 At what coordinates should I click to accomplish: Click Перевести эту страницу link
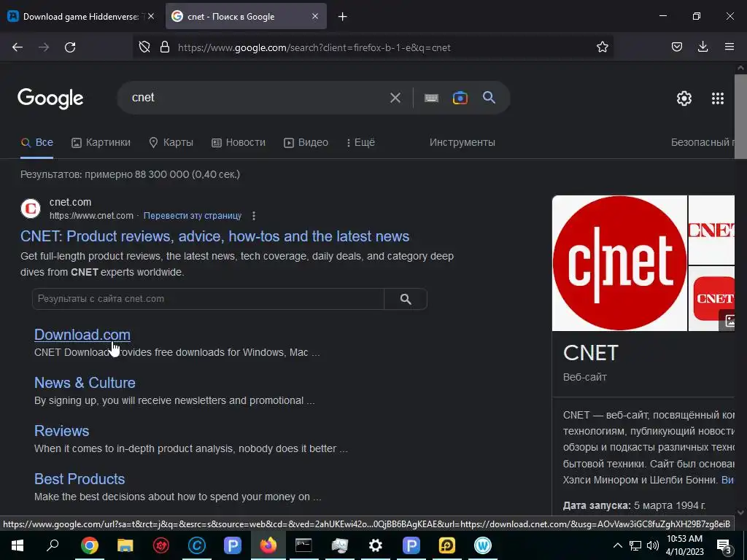coord(193,216)
